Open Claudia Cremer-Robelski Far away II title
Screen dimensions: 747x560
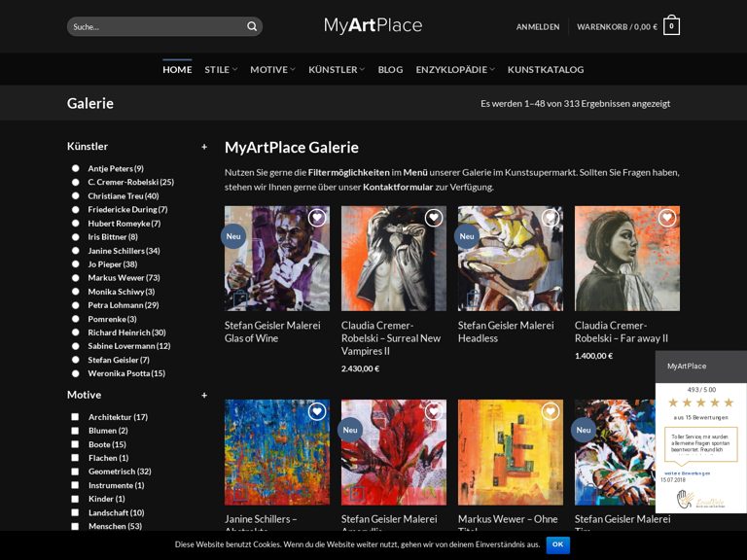(x=622, y=332)
